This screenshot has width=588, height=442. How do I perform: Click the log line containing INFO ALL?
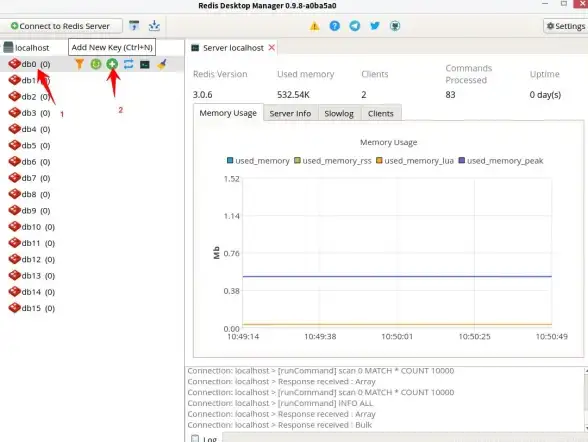coord(280,403)
